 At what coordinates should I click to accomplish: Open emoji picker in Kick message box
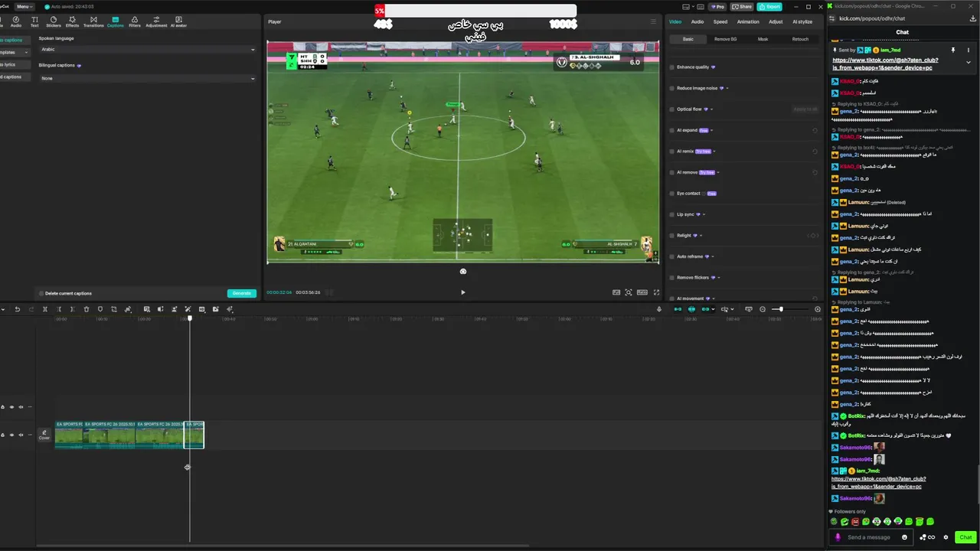904,537
